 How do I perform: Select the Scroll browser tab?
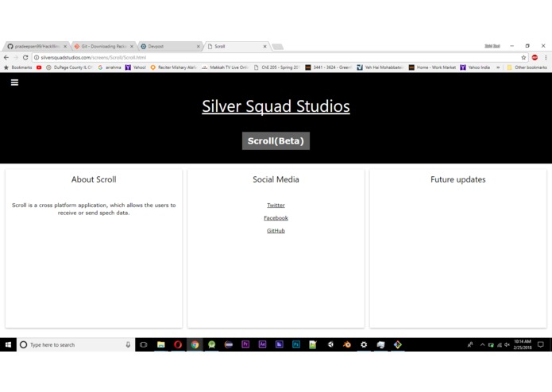click(x=237, y=46)
